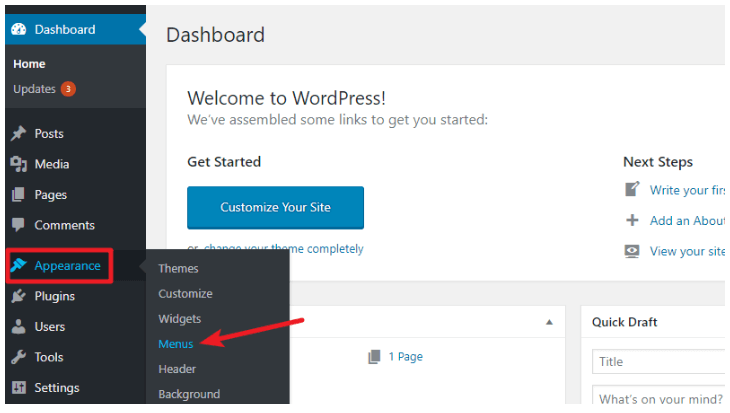This screenshot has width=730, height=413.
Task: Click change your theme completely link
Action: click(x=284, y=249)
